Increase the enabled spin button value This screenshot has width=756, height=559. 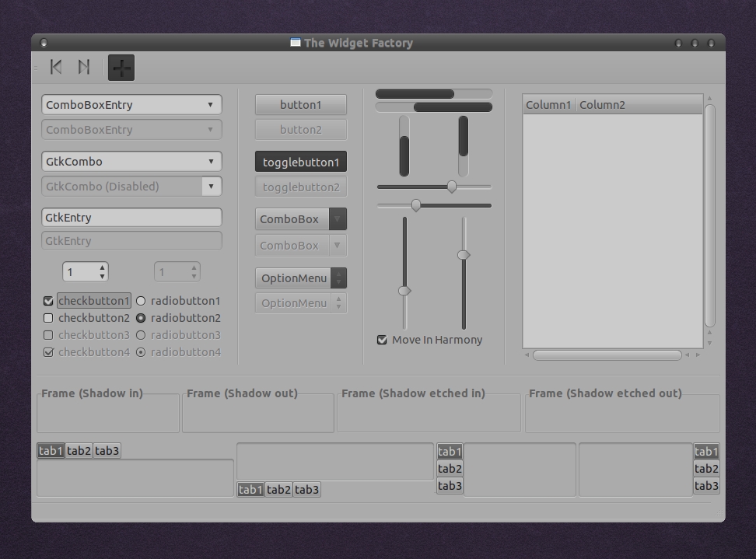coord(102,267)
